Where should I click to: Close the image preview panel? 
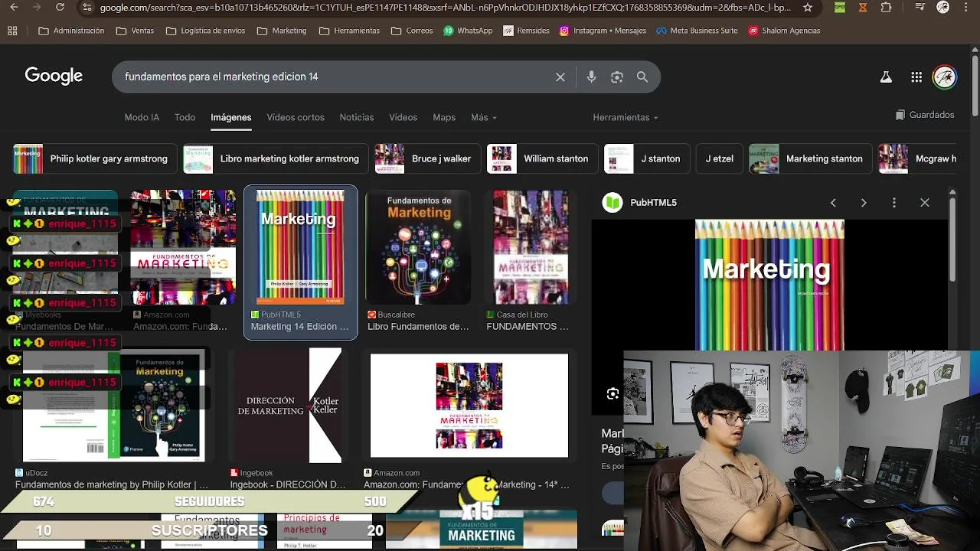(925, 203)
